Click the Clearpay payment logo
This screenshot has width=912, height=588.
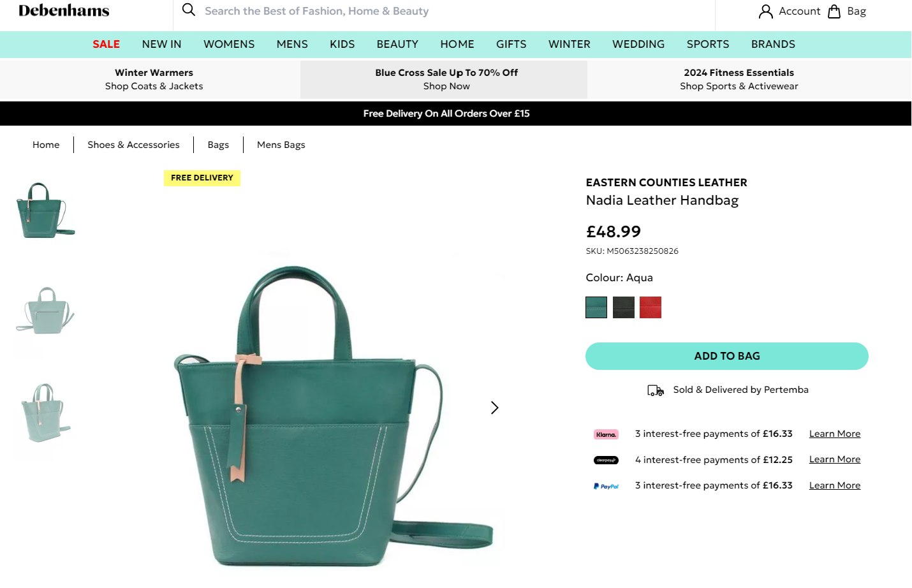[x=606, y=460]
